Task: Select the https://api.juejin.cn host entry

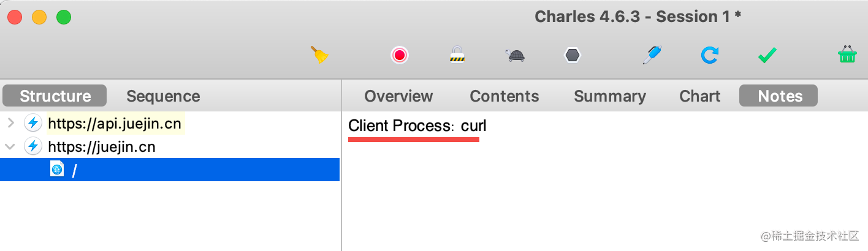Action: pyautogui.click(x=115, y=124)
